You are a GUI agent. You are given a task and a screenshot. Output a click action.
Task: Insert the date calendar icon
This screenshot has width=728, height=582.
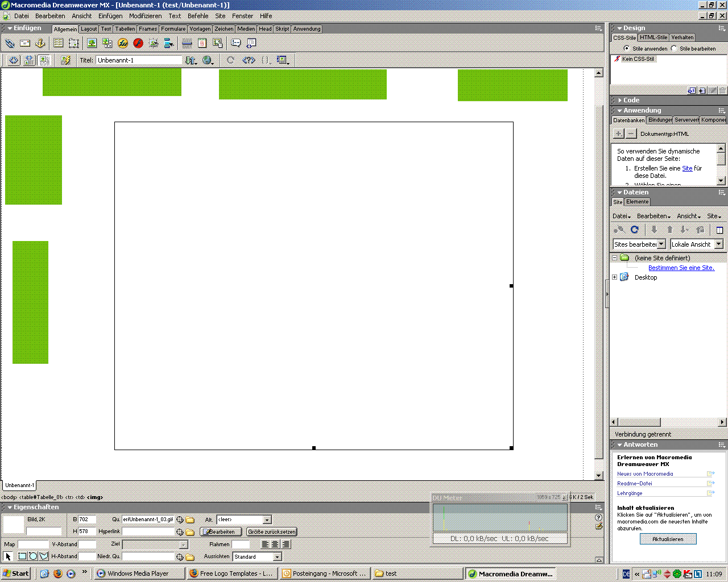pyautogui.click(x=202, y=43)
